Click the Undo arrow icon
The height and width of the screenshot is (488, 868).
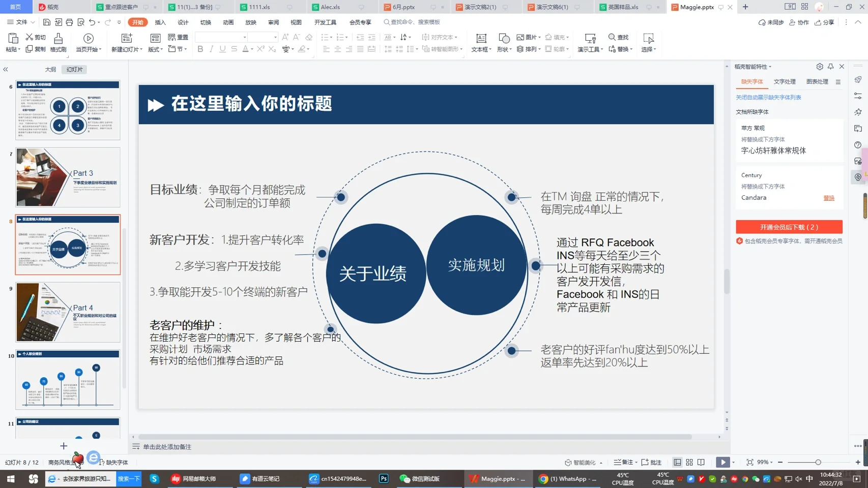click(x=92, y=22)
